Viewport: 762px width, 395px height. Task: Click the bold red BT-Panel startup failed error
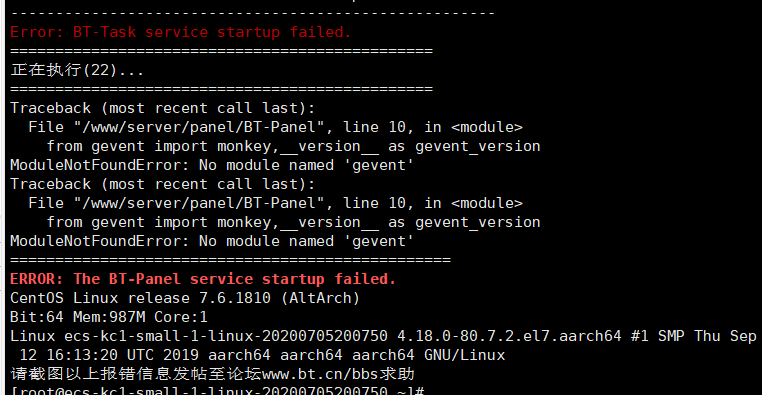(203, 279)
